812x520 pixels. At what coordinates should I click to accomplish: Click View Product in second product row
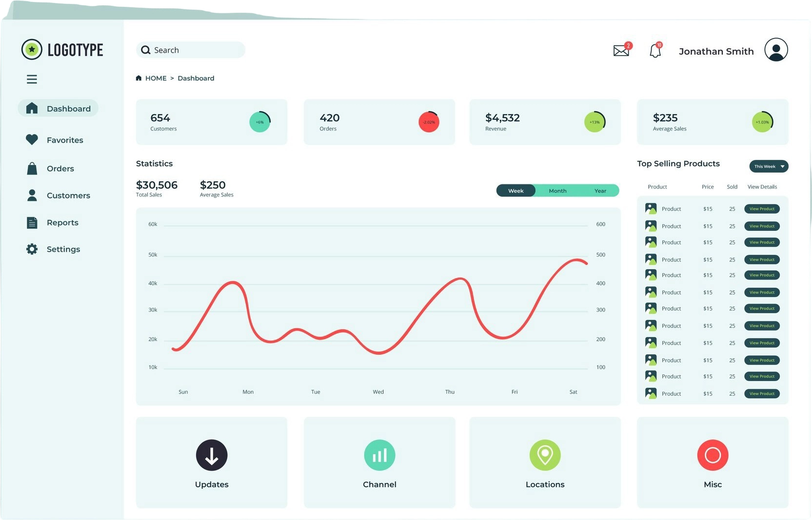click(762, 226)
